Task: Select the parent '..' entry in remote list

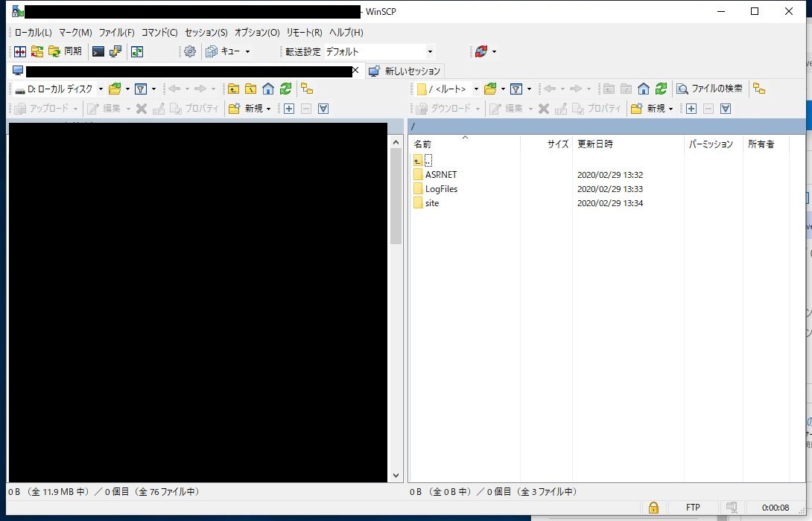Action: click(x=423, y=160)
